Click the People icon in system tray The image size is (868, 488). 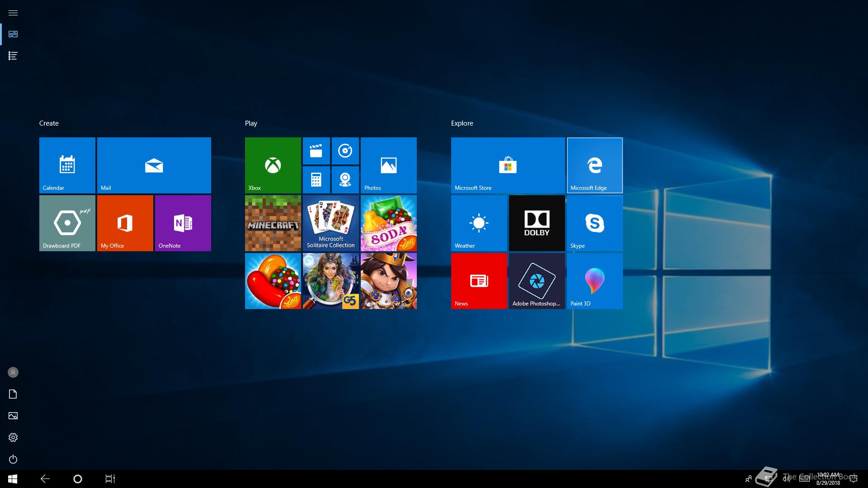click(749, 479)
